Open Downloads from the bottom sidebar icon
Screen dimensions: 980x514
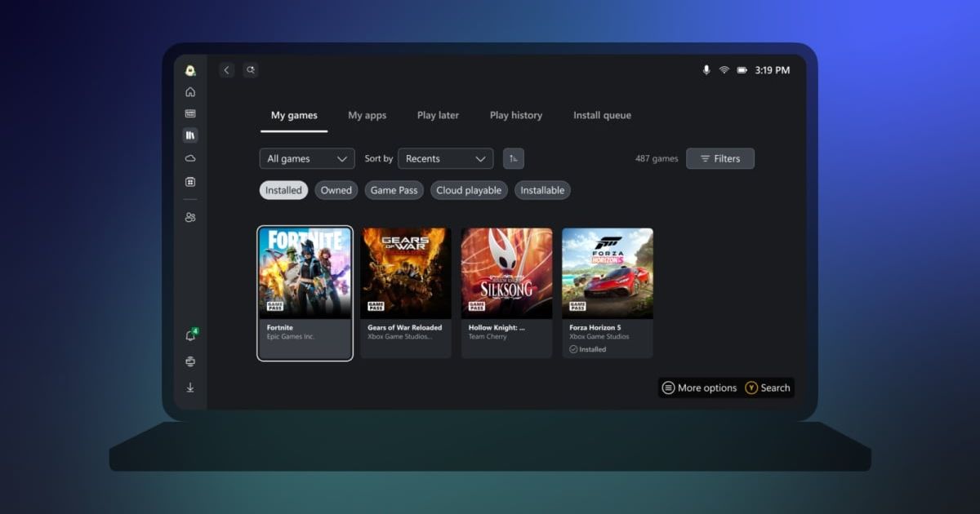tap(190, 388)
